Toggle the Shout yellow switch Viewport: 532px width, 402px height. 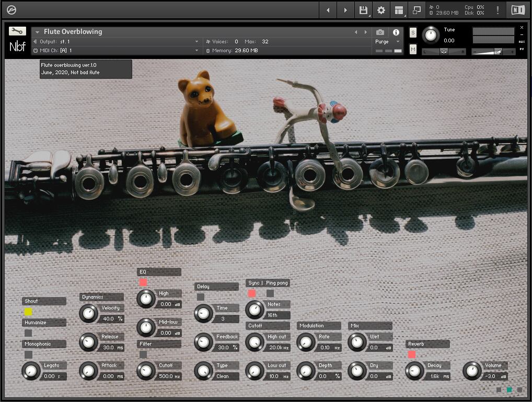[28, 312]
